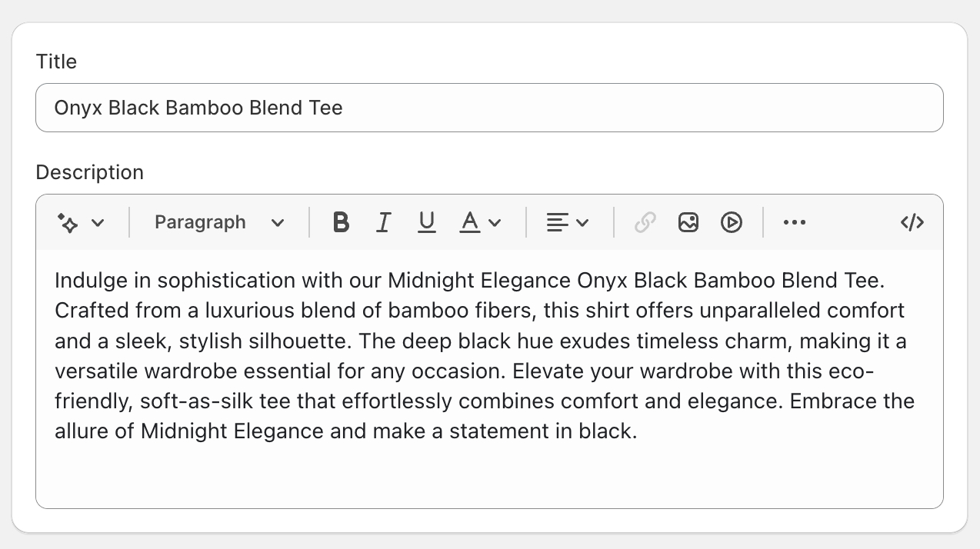
Task: Click the current text color swatch
Action: pos(468,222)
